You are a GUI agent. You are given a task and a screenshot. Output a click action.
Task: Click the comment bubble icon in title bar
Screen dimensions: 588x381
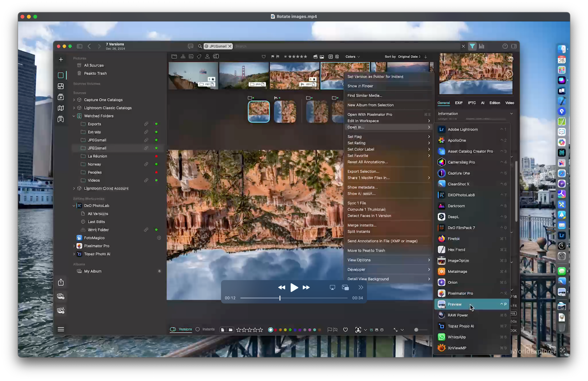190,46
